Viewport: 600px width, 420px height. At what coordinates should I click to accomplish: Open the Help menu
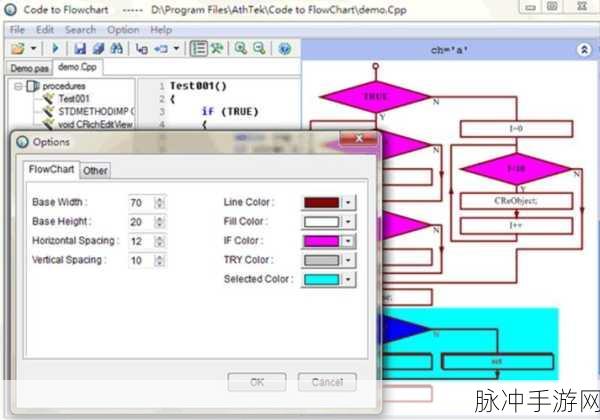[161, 30]
